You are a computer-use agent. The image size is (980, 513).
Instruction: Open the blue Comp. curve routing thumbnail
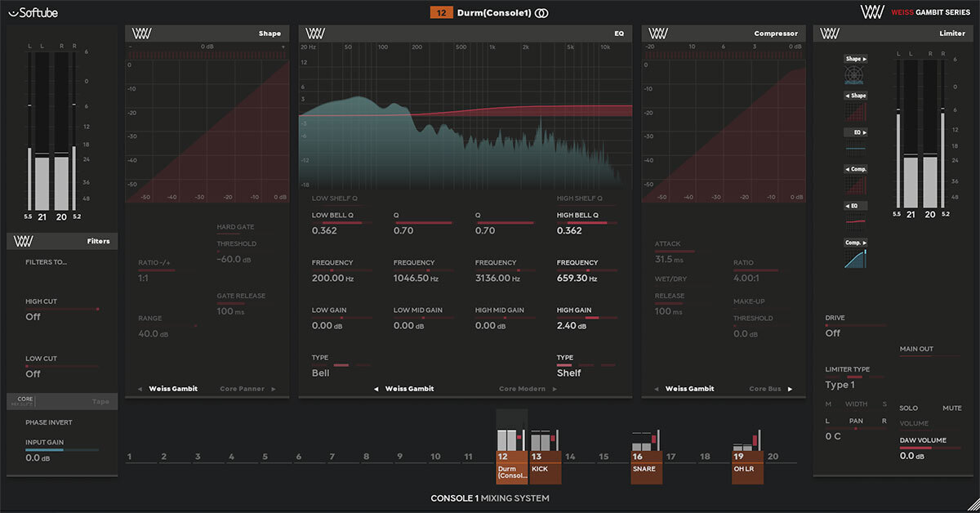(x=855, y=258)
